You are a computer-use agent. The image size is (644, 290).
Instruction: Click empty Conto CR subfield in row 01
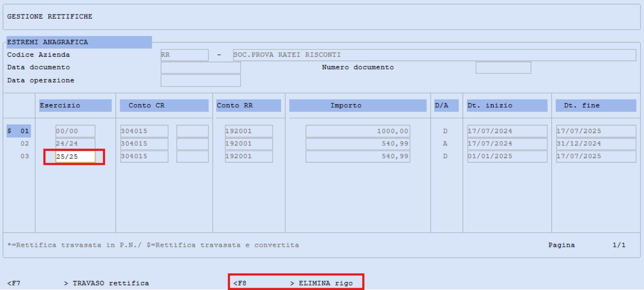(193, 131)
